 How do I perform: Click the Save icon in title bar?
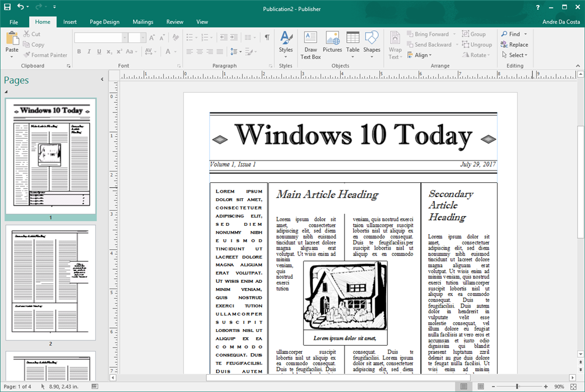tap(6, 7)
